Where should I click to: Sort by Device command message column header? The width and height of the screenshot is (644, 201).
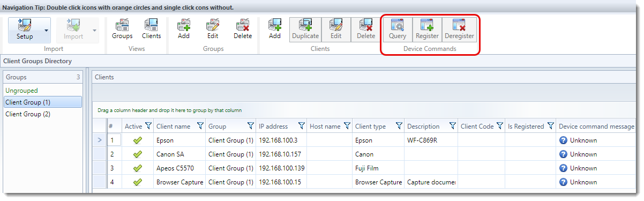click(596, 126)
